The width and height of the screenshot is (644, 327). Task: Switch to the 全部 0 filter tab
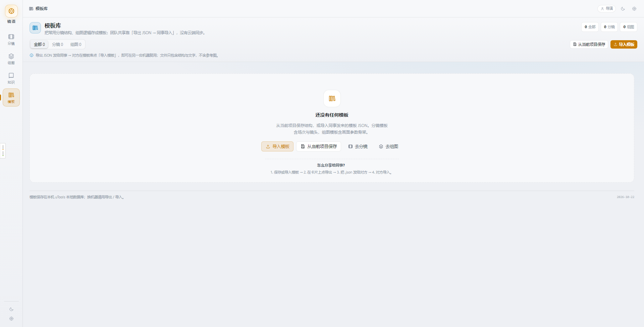[39, 45]
